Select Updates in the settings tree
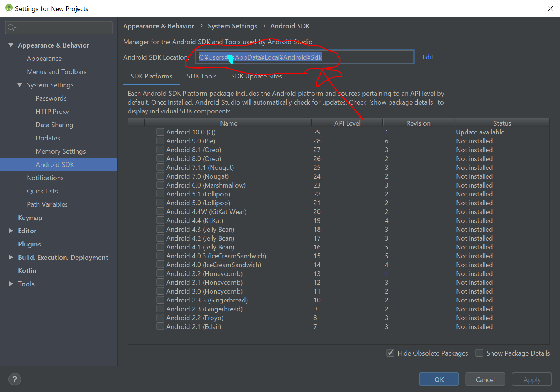Screen dimensions: 560x392 (x=48, y=138)
